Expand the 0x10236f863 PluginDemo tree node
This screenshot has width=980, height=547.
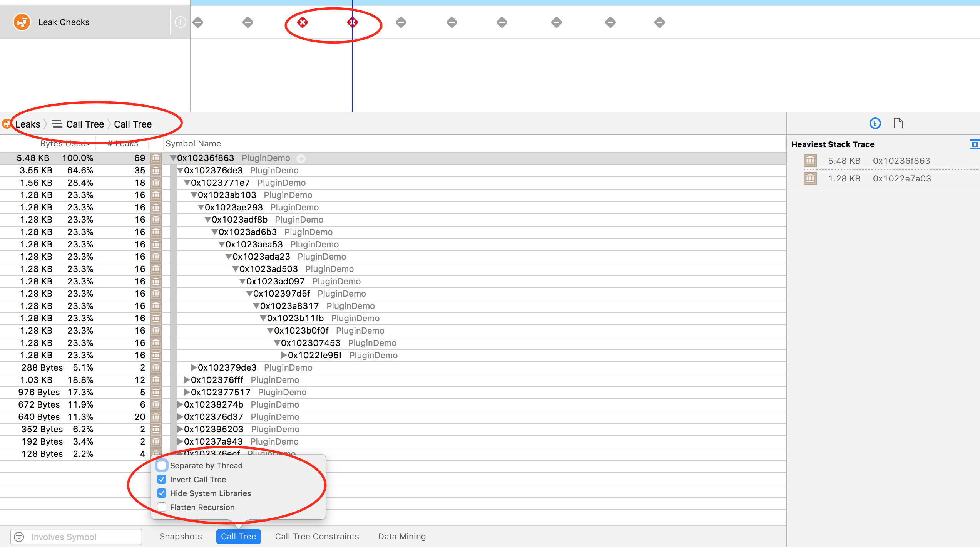pyautogui.click(x=172, y=158)
